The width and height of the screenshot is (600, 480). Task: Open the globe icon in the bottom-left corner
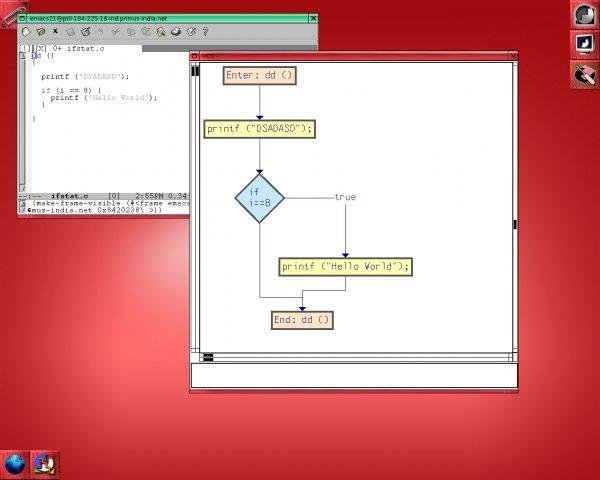15,463
